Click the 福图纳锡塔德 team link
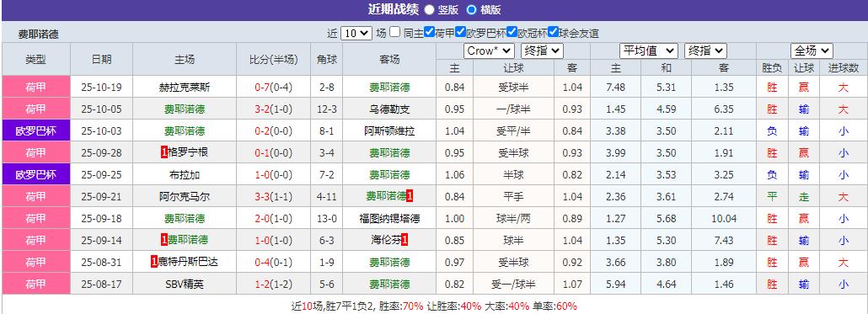Image resolution: width=868 pixels, height=314 pixels. (x=389, y=218)
